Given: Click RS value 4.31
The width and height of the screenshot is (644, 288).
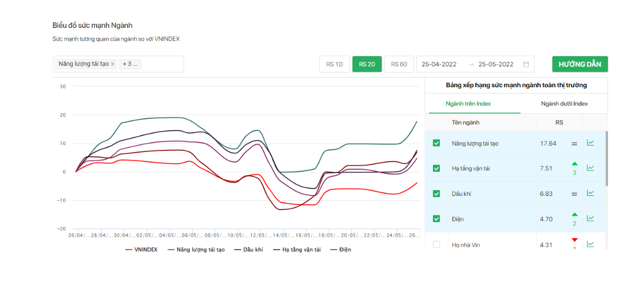Looking at the screenshot, I should 546,245.
